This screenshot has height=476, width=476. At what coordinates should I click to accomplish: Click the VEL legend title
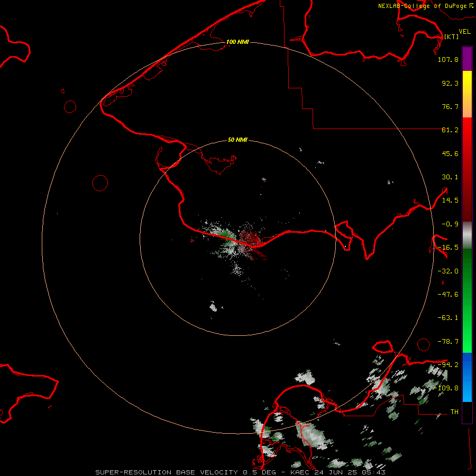464,31
